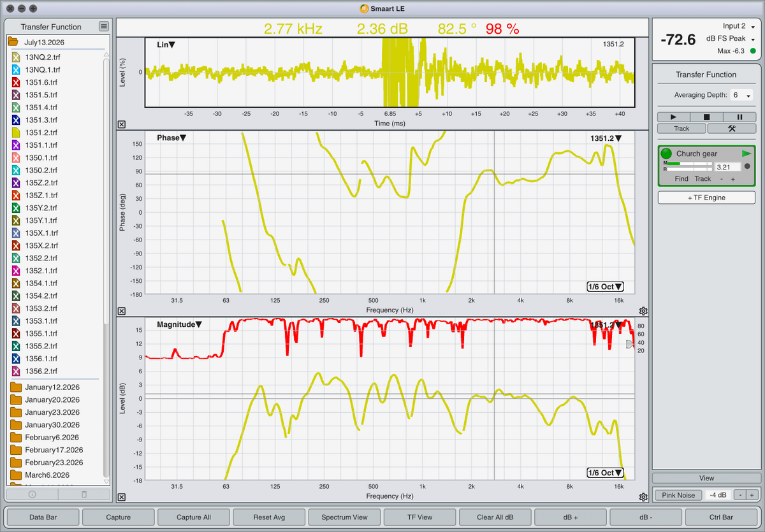Open the Transfer Function panel hamburger menu
Viewport: 765px width, 532px height.
(x=104, y=26)
